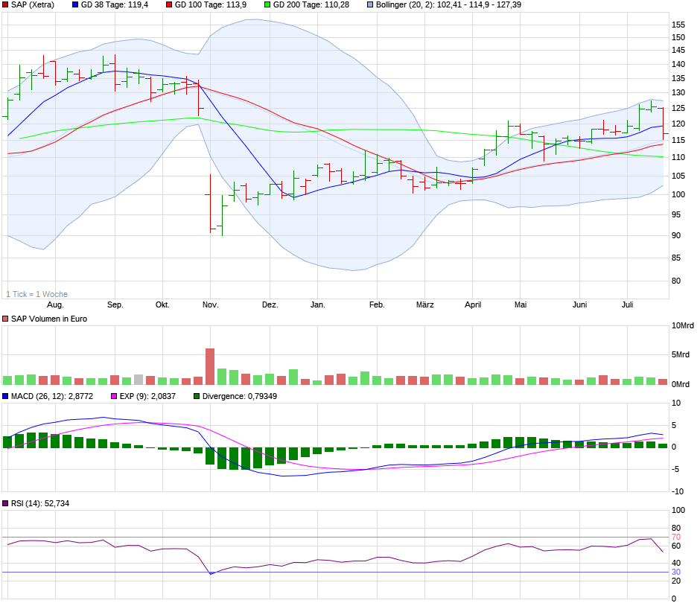
Task: Click the '1 Tick = 1 Woche' note
Action: coord(36,294)
